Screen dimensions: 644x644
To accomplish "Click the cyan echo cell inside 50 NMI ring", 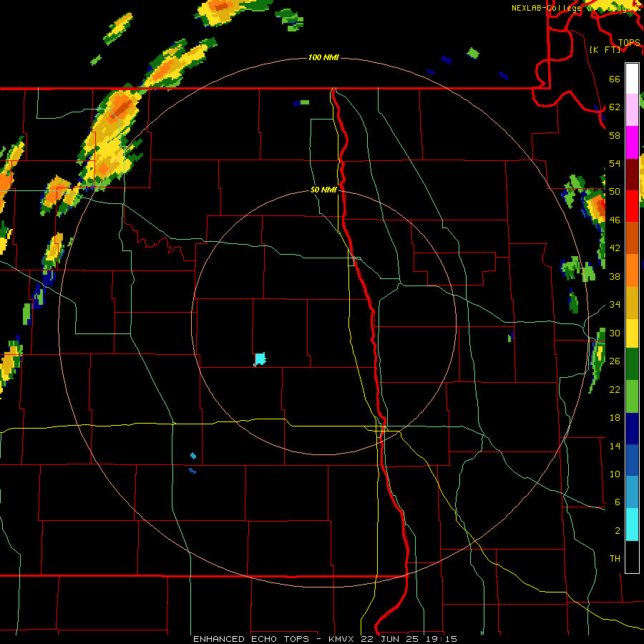I will click(260, 359).
